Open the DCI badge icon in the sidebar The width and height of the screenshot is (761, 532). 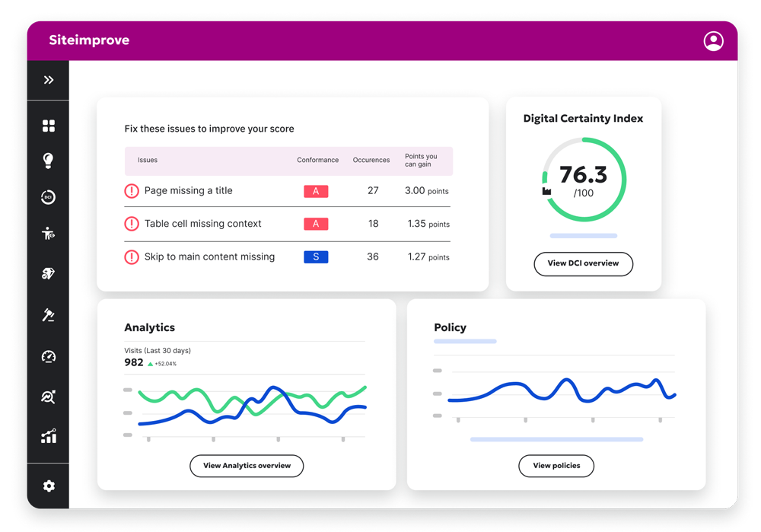click(x=48, y=197)
